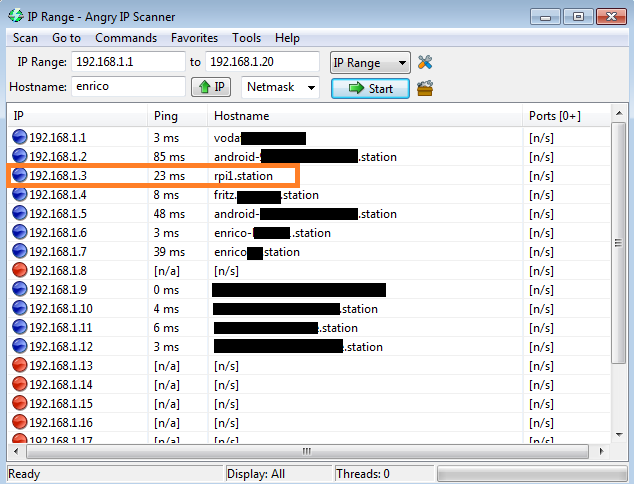
Task: Click blue status icon for 192.168.1.10
Action: click(x=19, y=308)
